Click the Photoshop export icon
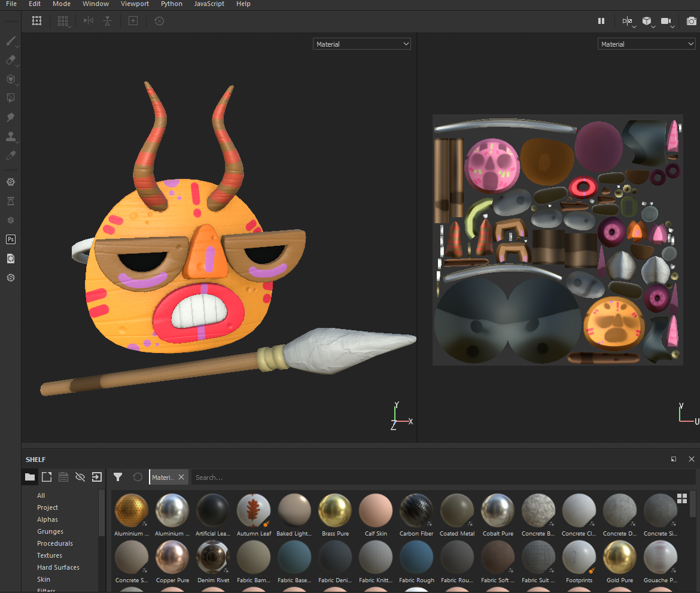 coord(10,239)
